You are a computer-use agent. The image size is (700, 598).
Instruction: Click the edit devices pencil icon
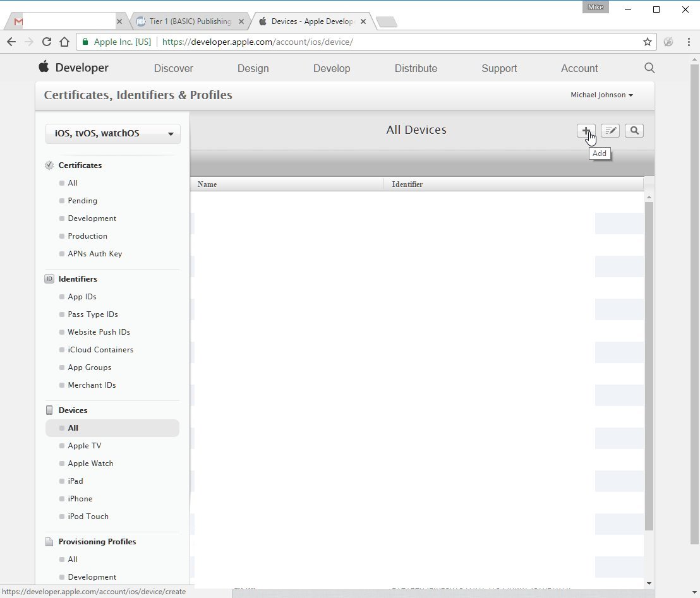(x=610, y=131)
